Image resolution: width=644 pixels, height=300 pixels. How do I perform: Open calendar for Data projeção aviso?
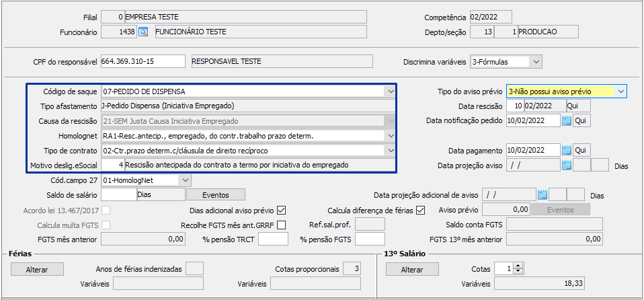(566, 165)
